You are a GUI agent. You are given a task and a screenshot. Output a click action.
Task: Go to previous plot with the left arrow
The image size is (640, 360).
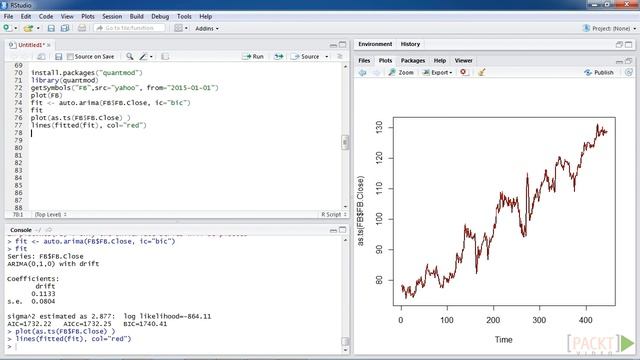(362, 72)
